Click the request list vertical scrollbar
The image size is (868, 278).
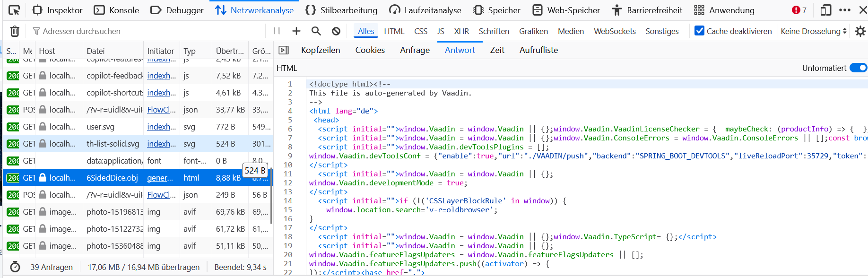[271, 199]
